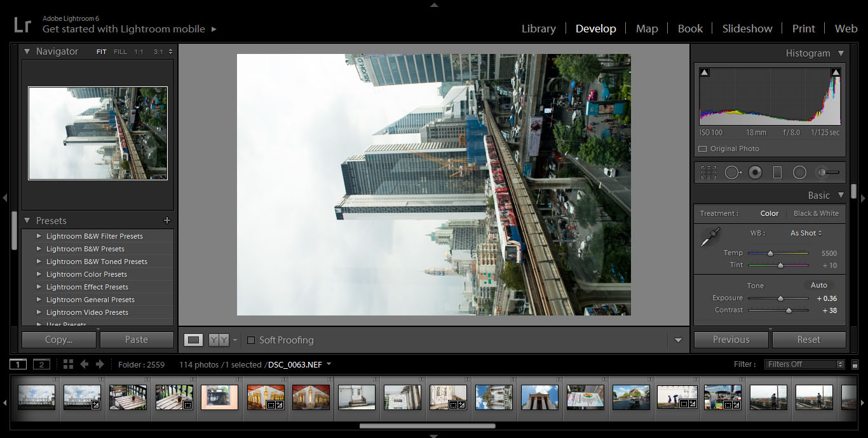Open the WB As Shot dropdown

(804, 233)
